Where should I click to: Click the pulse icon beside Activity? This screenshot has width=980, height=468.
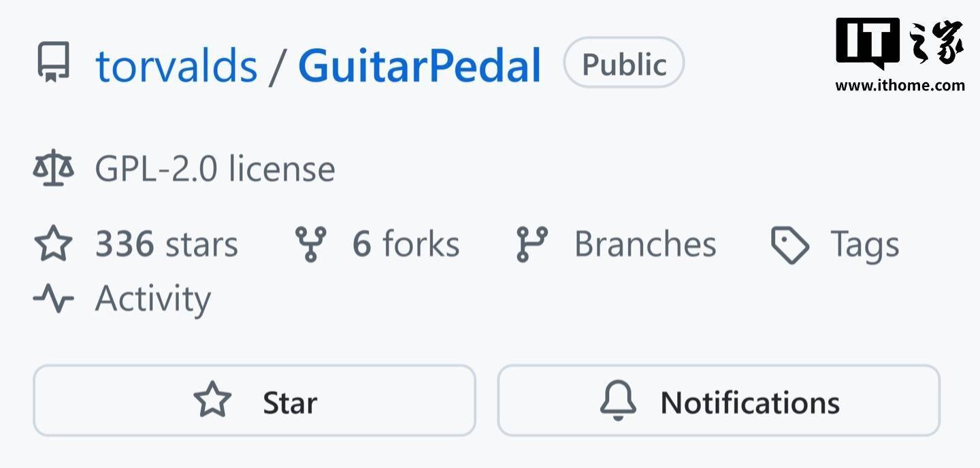(53, 299)
